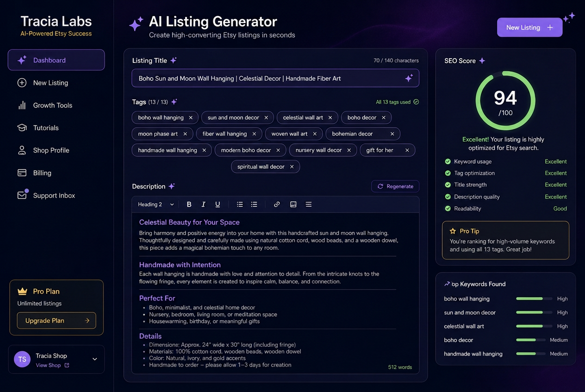The width and height of the screenshot is (585, 392).
Task: Click the '512 words' count
Action: pos(400,367)
